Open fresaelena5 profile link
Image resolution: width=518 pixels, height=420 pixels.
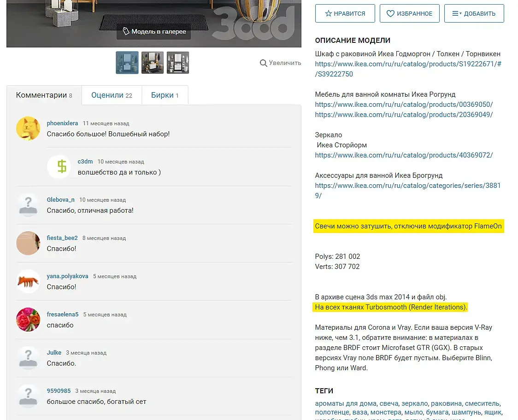(x=63, y=315)
